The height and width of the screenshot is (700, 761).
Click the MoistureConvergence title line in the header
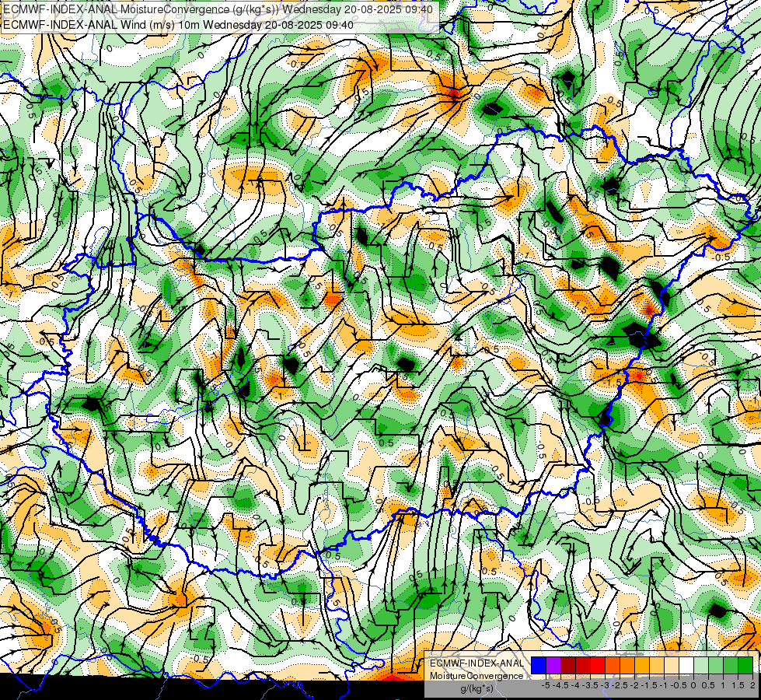coord(218,9)
